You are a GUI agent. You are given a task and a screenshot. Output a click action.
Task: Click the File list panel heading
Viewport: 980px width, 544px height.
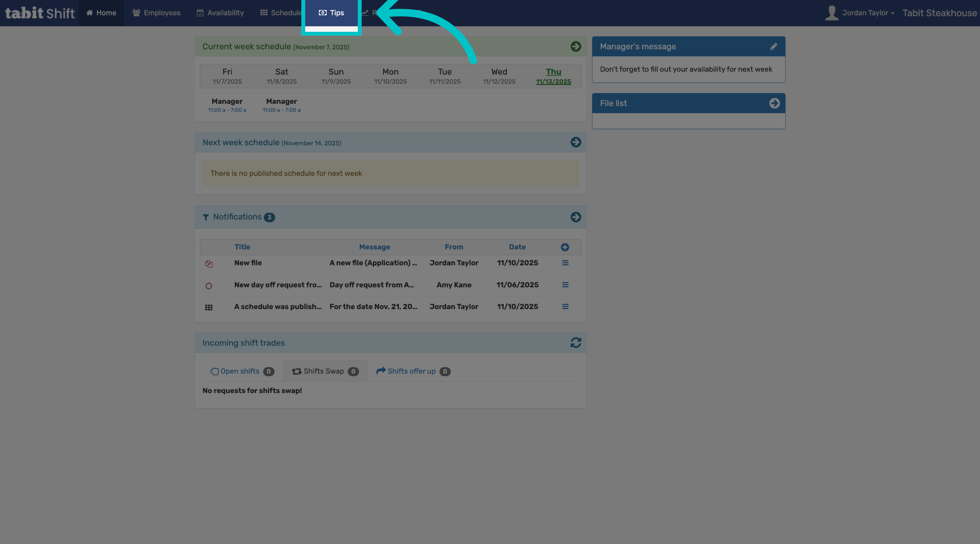[613, 103]
